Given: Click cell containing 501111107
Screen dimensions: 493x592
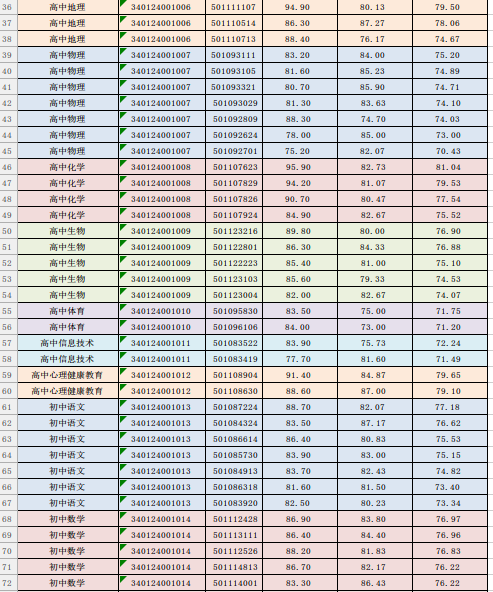Looking at the screenshot, I should click(x=234, y=7).
